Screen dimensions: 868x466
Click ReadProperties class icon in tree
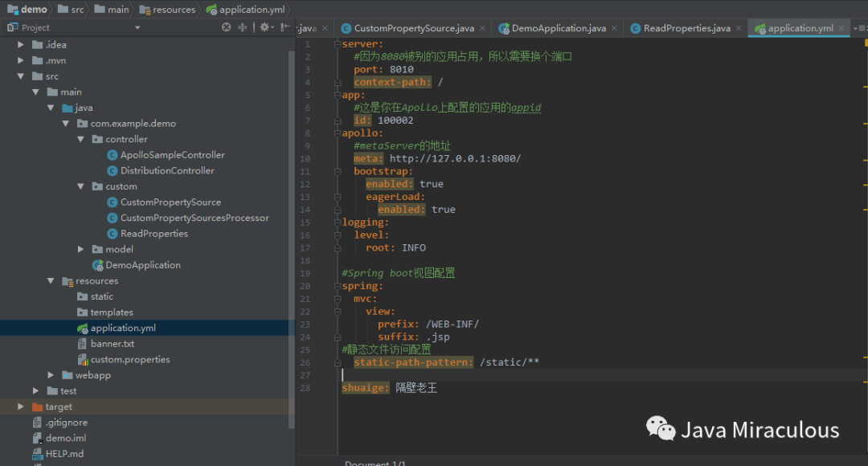pos(113,234)
